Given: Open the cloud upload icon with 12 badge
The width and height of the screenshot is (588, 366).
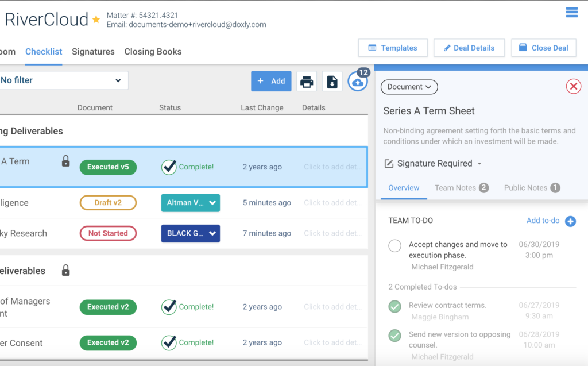Looking at the screenshot, I should tap(358, 82).
